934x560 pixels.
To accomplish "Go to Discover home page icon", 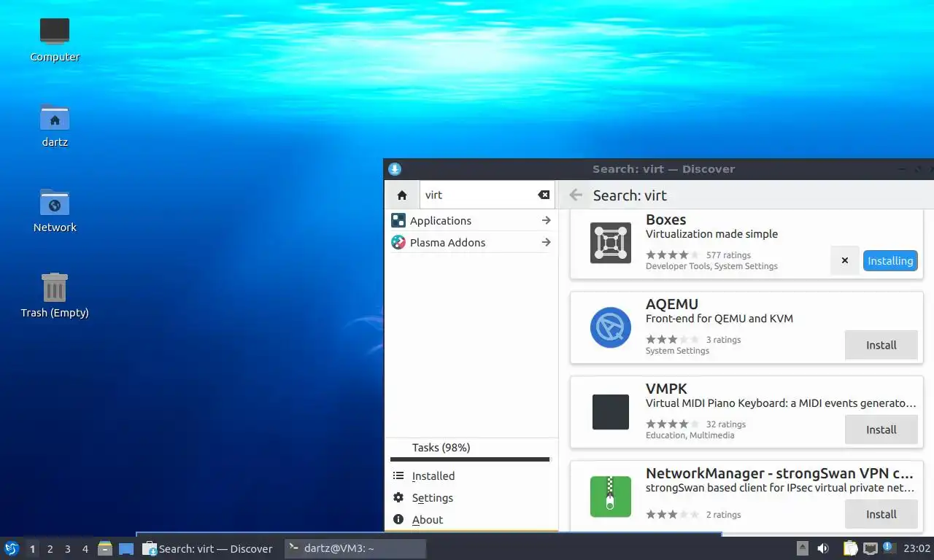I will click(402, 195).
